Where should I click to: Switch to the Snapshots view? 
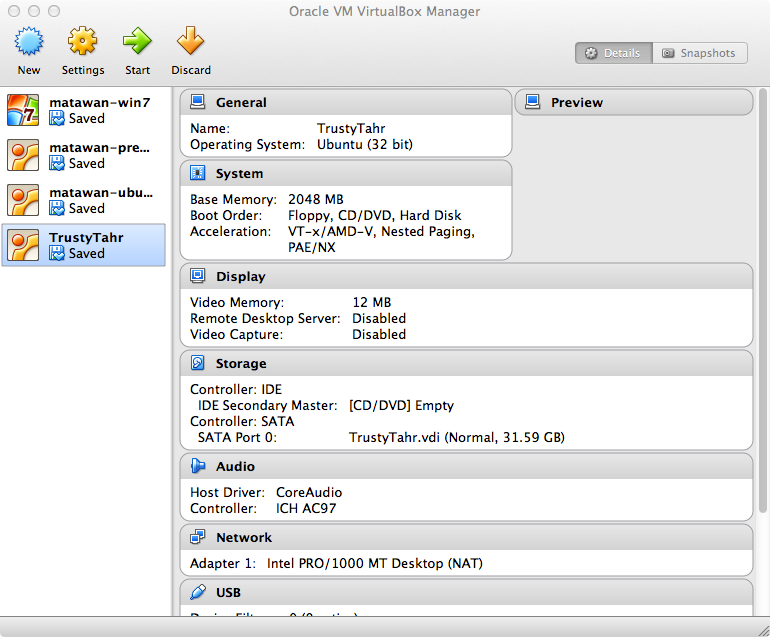pyautogui.click(x=700, y=53)
